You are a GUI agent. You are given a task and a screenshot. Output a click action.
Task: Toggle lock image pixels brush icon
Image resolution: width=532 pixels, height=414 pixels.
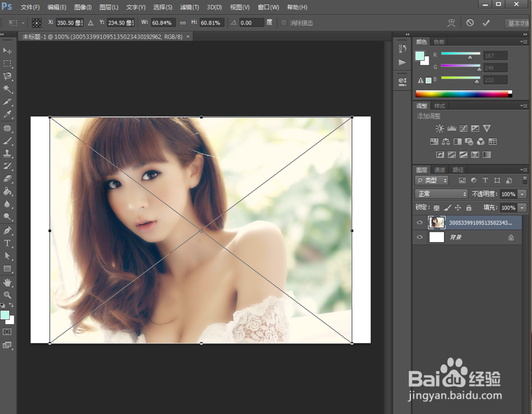[447, 207]
